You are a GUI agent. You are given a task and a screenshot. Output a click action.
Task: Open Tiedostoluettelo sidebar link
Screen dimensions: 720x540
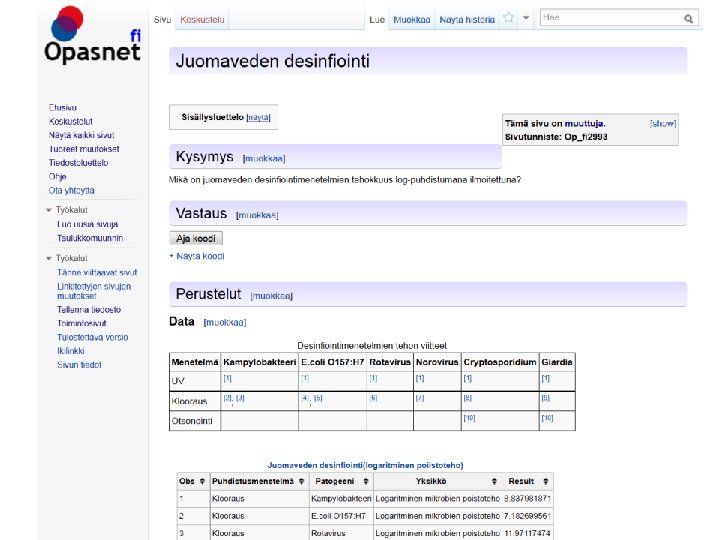[x=79, y=163]
